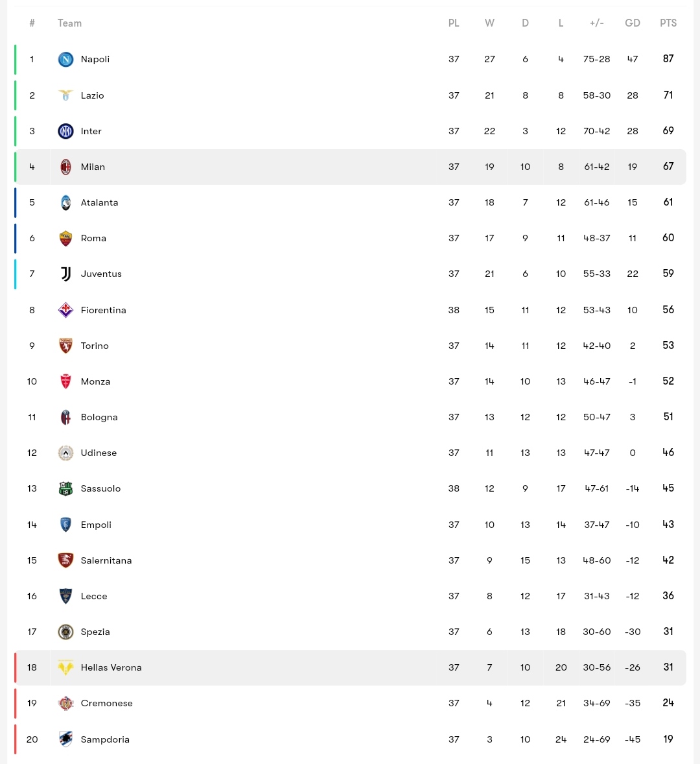
Task: Click the Sassuolo green crest
Action: (x=65, y=489)
